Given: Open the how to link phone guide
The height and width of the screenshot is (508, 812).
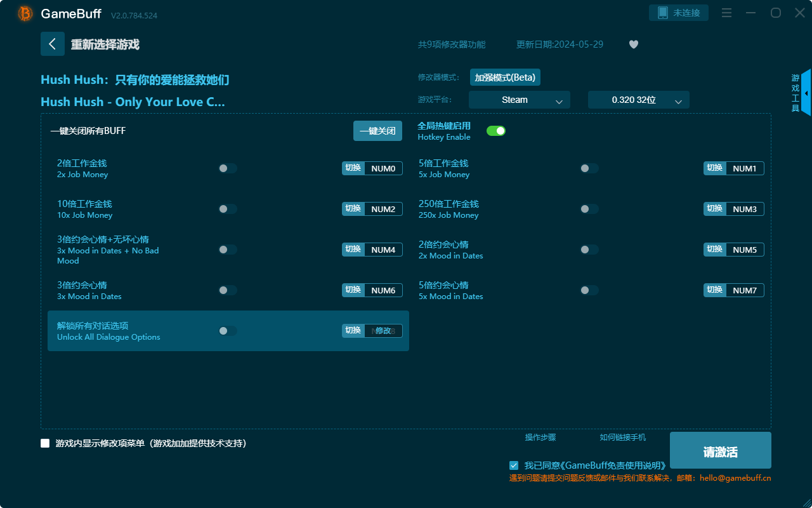Looking at the screenshot, I should click(x=623, y=437).
